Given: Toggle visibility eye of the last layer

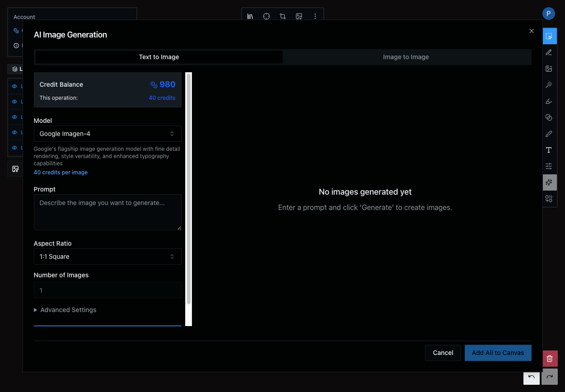Looking at the screenshot, I should pyautogui.click(x=14, y=148).
